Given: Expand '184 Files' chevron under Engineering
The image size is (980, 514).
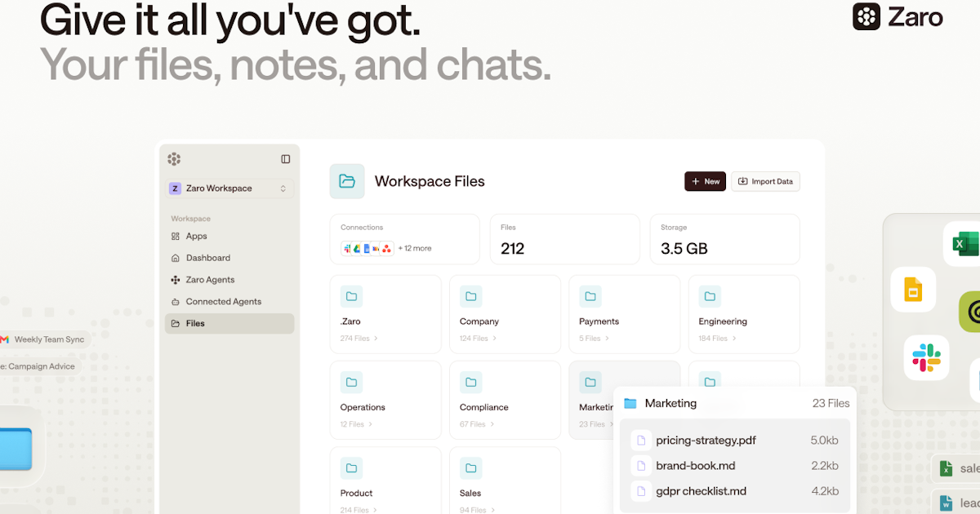Looking at the screenshot, I should click(734, 339).
